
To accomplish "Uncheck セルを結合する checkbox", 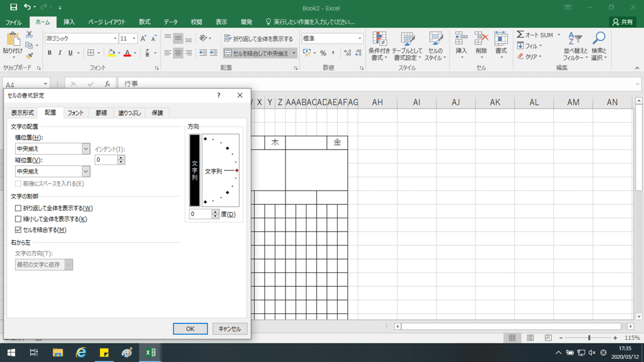I will pyautogui.click(x=19, y=230).
